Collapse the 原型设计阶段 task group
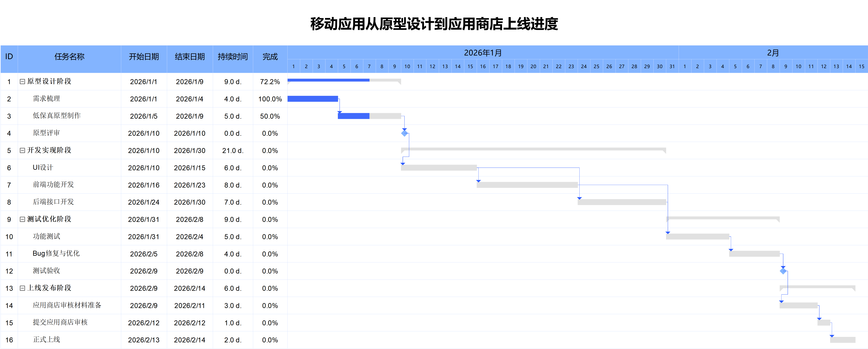Screen dimensions: 868x349 pos(22,82)
